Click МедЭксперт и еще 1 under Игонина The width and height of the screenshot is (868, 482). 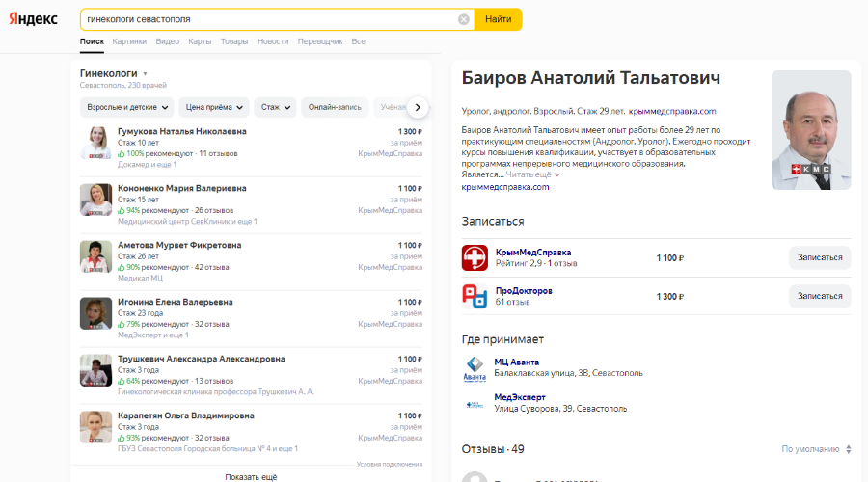coord(152,335)
